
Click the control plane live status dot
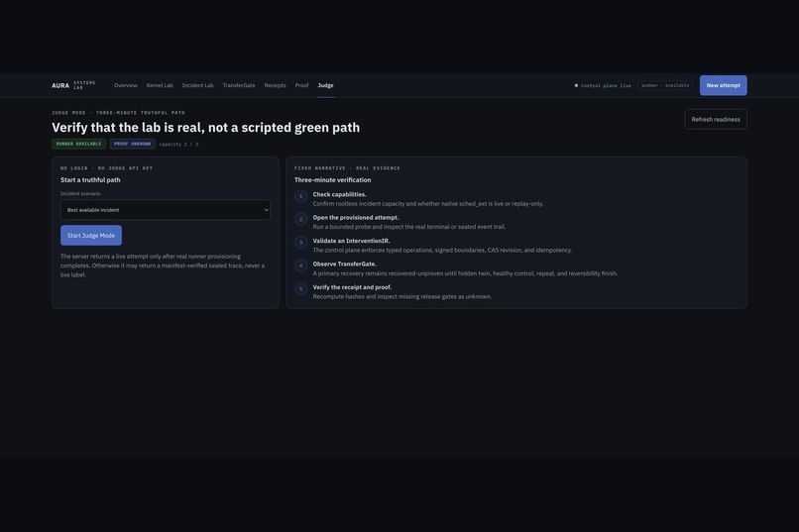[x=576, y=85]
